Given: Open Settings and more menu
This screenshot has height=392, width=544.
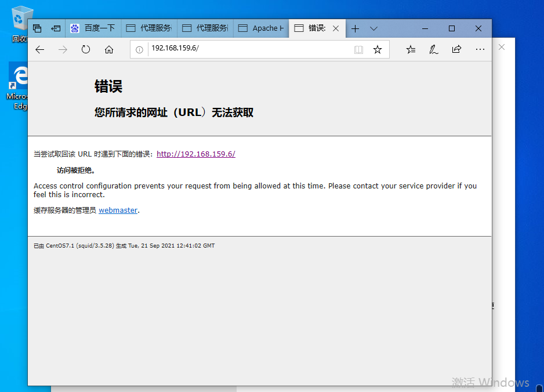Looking at the screenshot, I should pos(480,50).
